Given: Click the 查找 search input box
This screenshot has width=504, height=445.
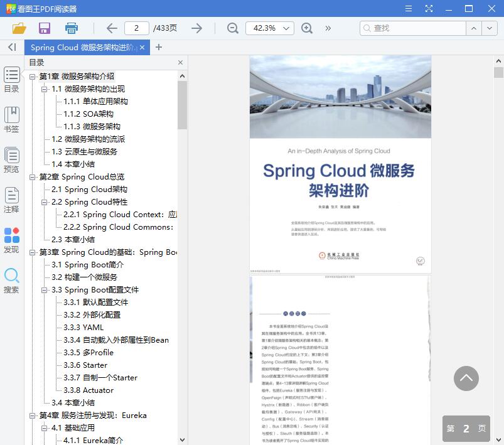Looking at the screenshot, I should pyautogui.click(x=413, y=28).
